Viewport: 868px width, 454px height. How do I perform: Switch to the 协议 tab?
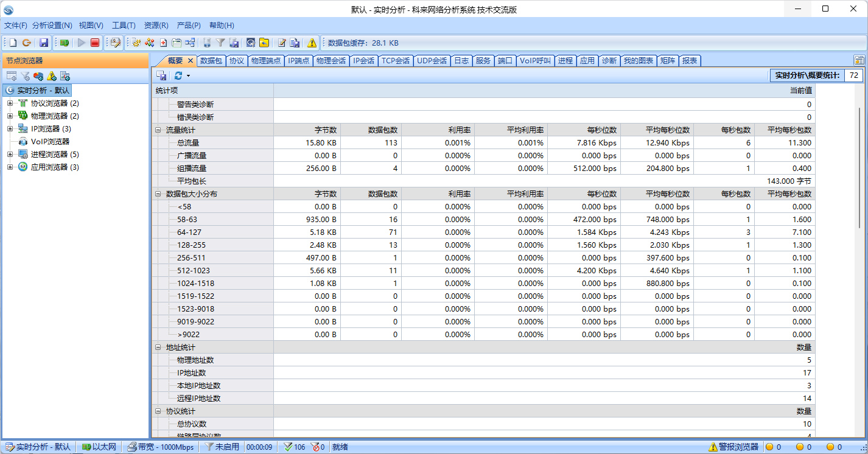237,61
